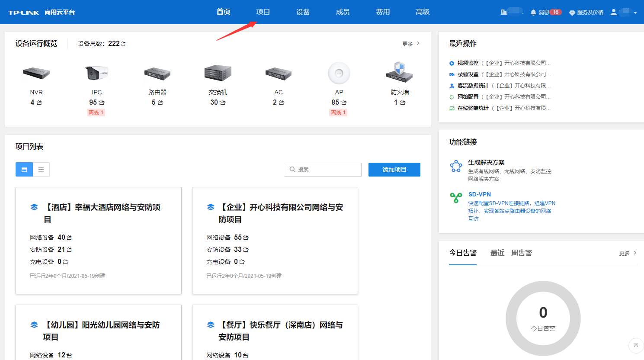Click the project search input field
644x360 pixels.
(322, 169)
